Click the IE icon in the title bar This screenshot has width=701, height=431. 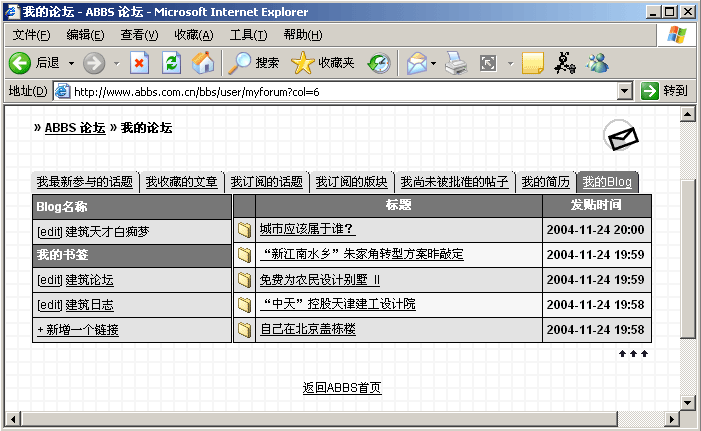(x=12, y=12)
